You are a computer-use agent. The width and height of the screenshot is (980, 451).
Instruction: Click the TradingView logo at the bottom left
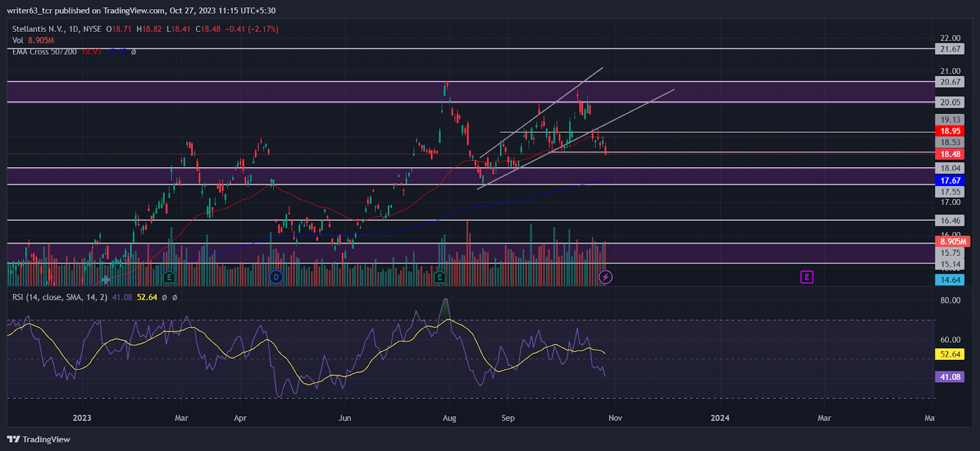click(x=39, y=439)
